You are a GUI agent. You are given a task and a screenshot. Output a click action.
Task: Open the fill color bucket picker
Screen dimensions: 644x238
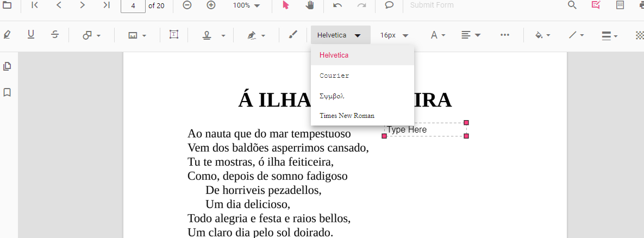tap(542, 35)
